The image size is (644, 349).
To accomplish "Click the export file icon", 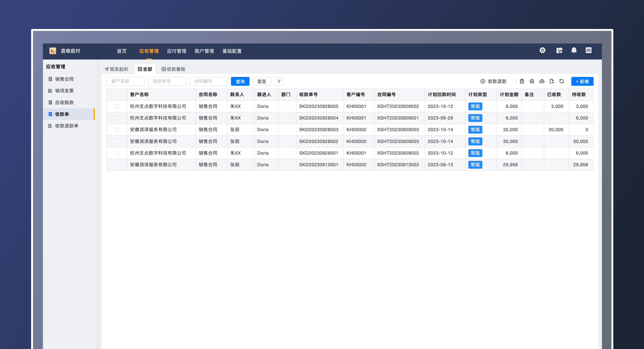I will (552, 81).
